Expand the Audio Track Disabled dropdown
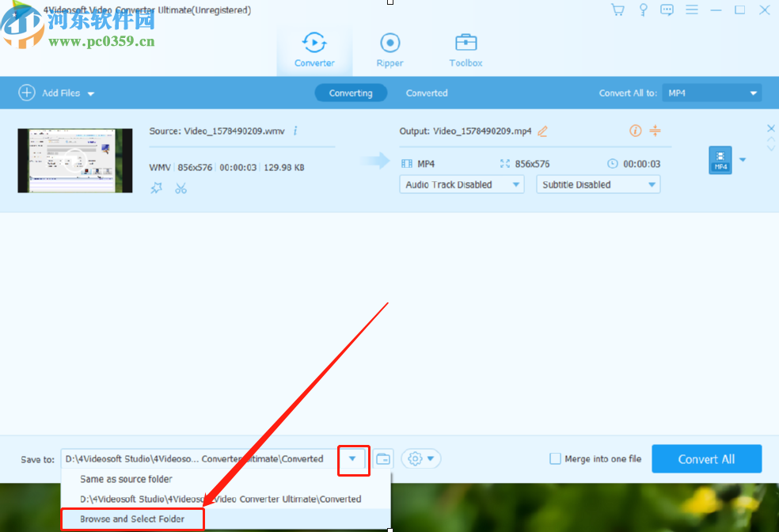Viewport: 779px width, 532px height. click(462, 184)
